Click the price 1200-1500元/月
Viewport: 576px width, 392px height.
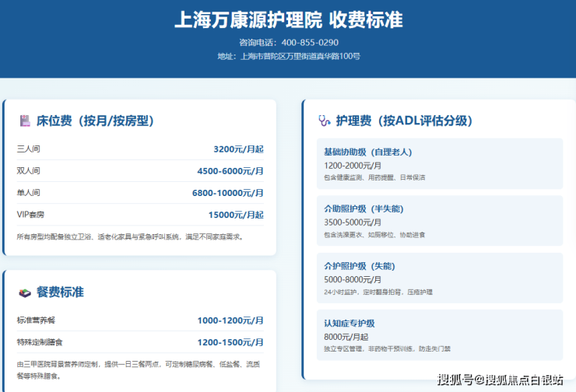[x=230, y=342]
